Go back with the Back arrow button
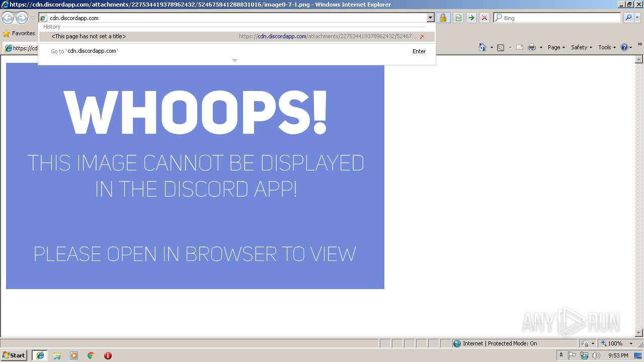Screen dimensions: 644x362 coord(8,18)
